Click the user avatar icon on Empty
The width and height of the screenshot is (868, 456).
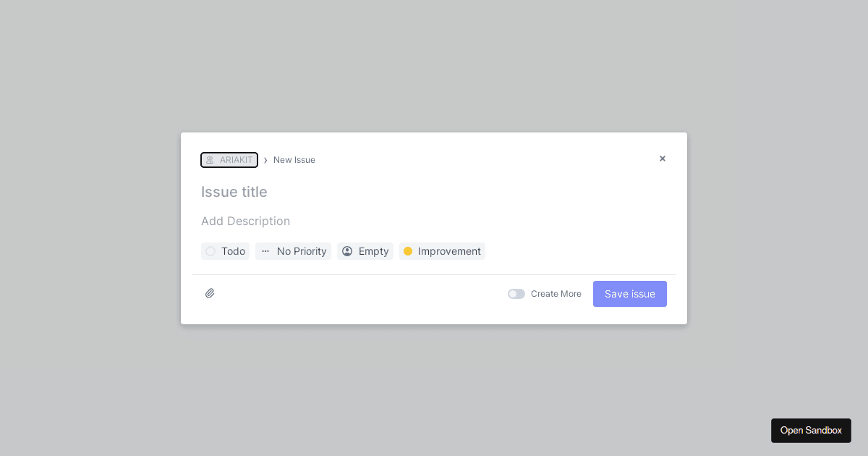click(x=347, y=251)
